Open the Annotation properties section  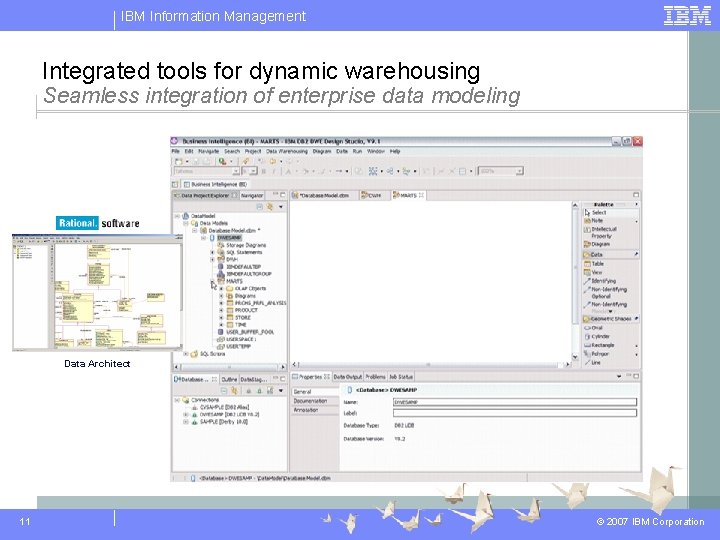pos(315,410)
